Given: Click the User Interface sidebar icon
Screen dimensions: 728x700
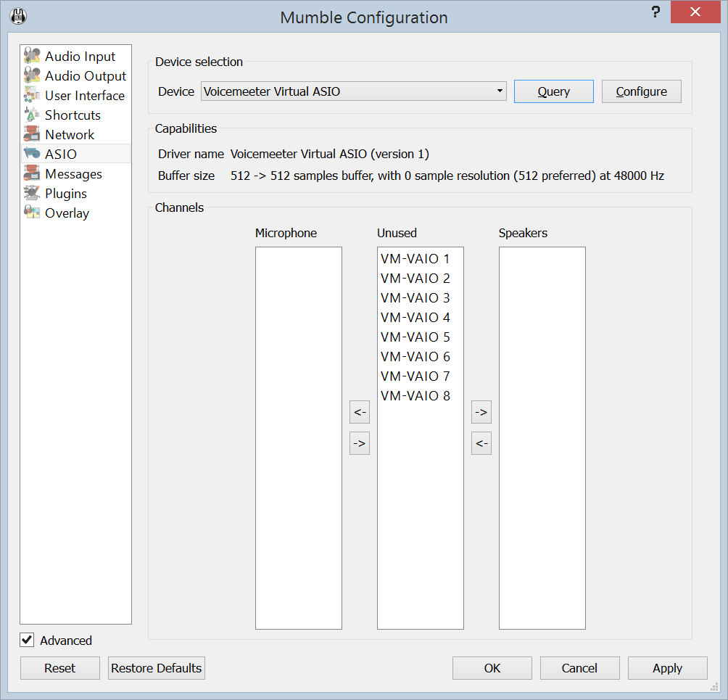Looking at the screenshot, I should tap(32, 95).
